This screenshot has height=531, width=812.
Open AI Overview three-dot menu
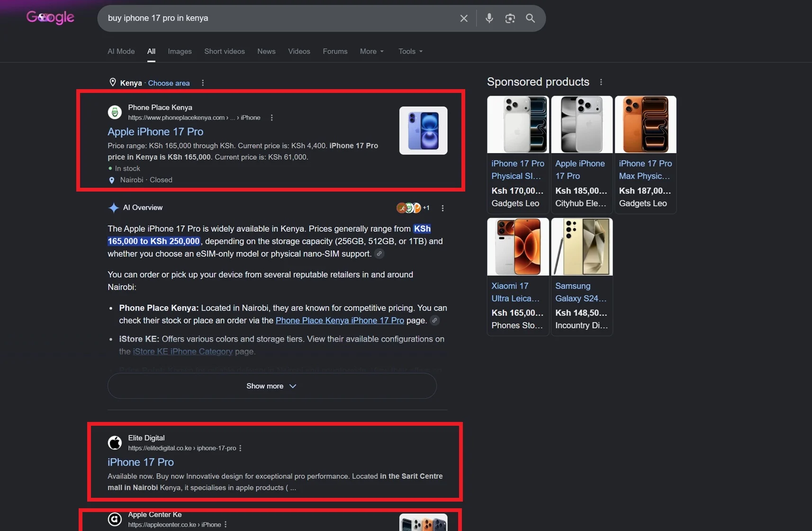point(442,208)
